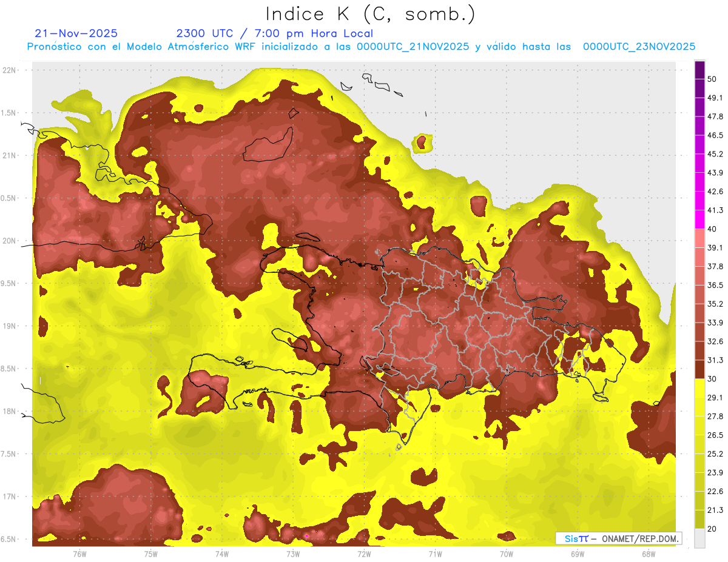Click the colorbar value "30"
Image resolution: width=728 pixels, height=562 pixels.
pyautogui.click(x=712, y=379)
